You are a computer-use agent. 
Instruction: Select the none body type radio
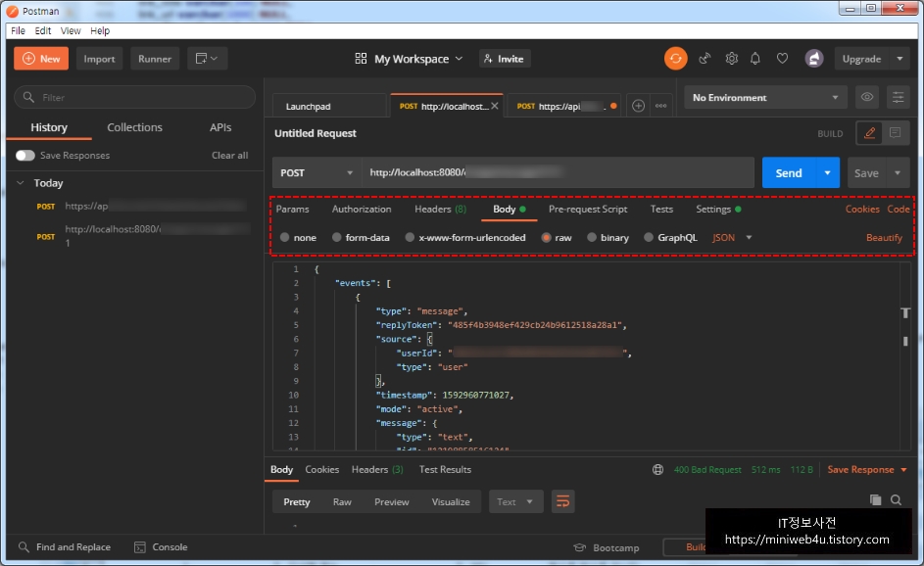point(284,237)
